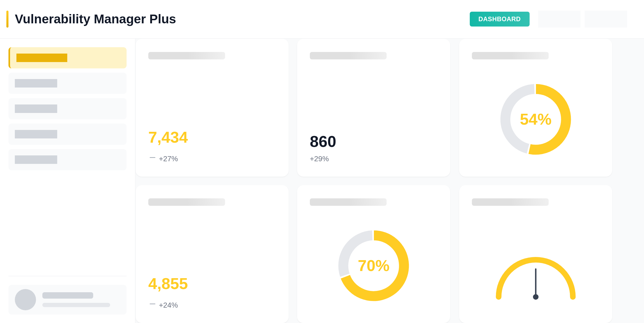Click the dash icon beside +24%

152,304
